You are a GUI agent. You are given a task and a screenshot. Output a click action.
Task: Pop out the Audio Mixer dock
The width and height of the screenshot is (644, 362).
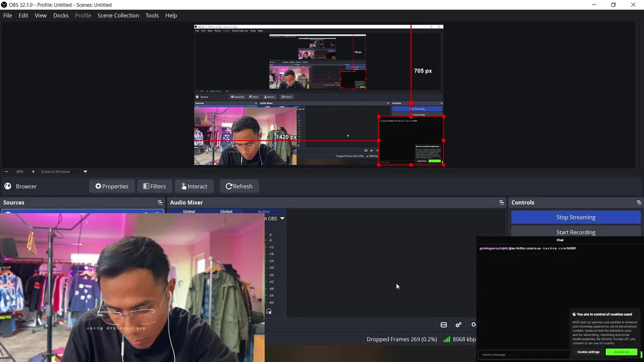pyautogui.click(x=501, y=203)
